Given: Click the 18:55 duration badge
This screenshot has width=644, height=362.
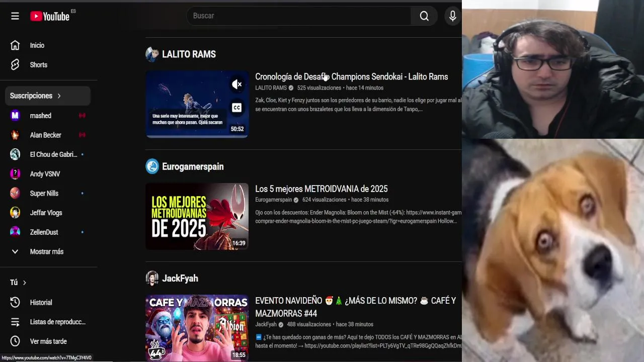Looking at the screenshot, I should 238,355.
